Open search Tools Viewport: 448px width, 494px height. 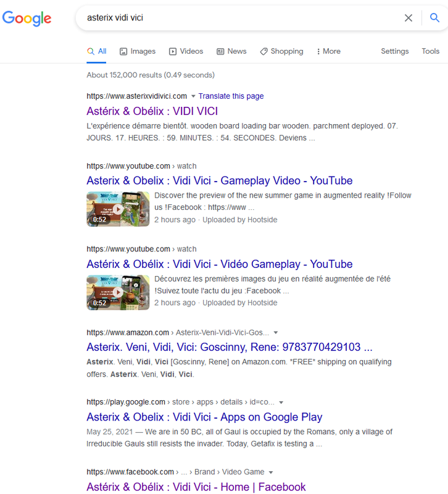(430, 51)
